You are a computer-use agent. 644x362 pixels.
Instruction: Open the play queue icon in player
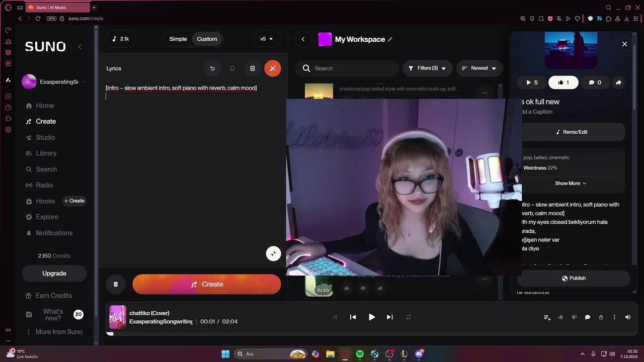[x=547, y=317]
